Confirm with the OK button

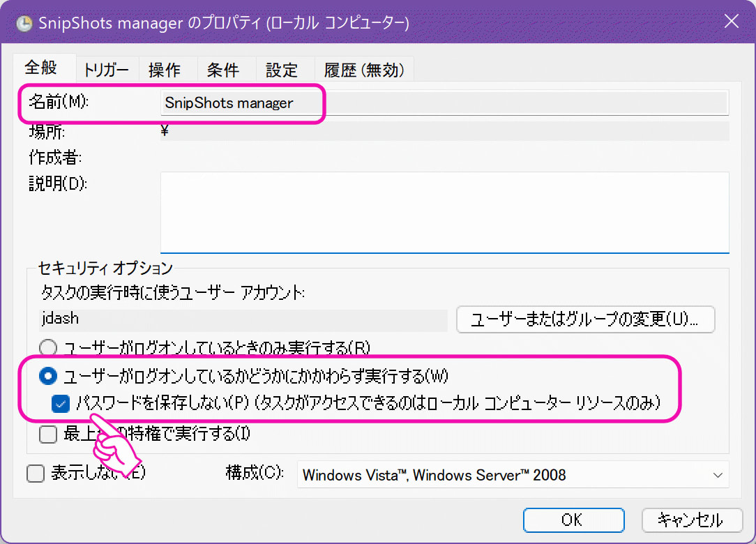[x=574, y=520]
